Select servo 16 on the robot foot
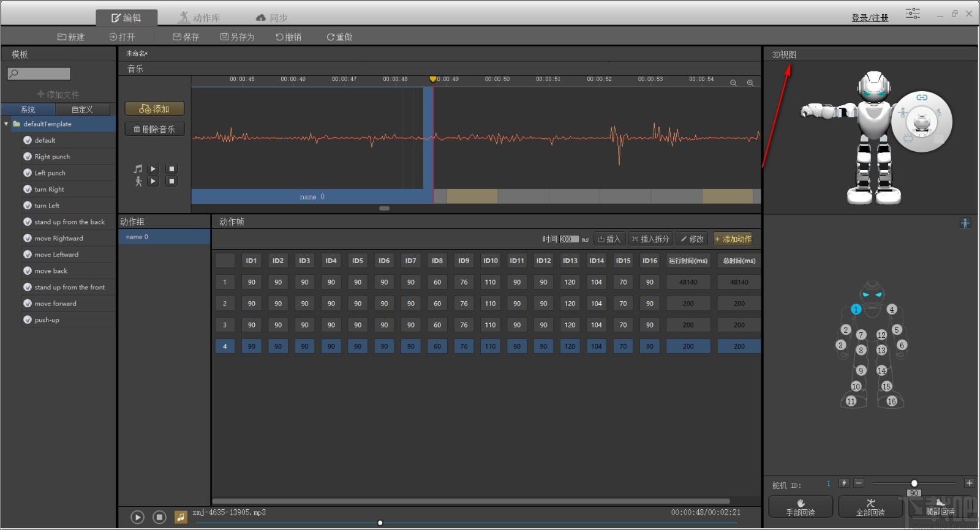 892,401
